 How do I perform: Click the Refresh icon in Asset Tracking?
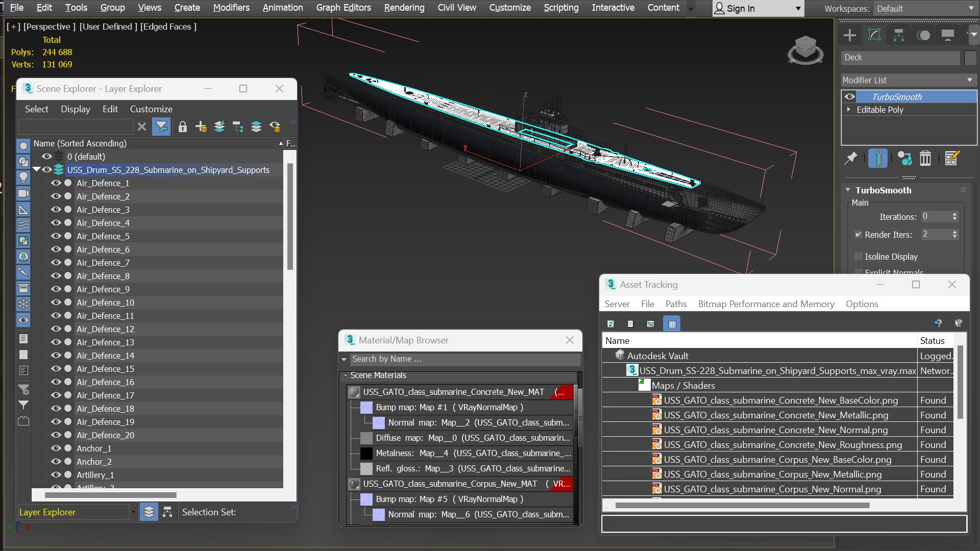(610, 324)
